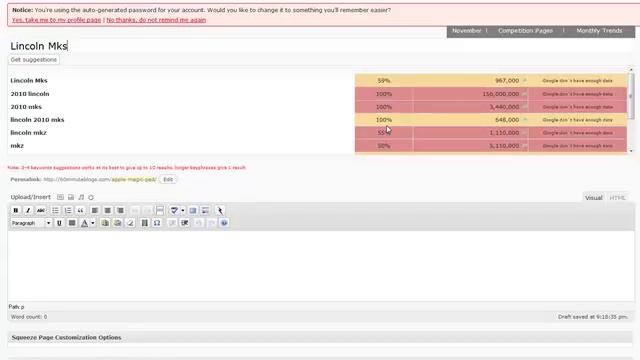Click inside the empty post editor area

coord(321,265)
